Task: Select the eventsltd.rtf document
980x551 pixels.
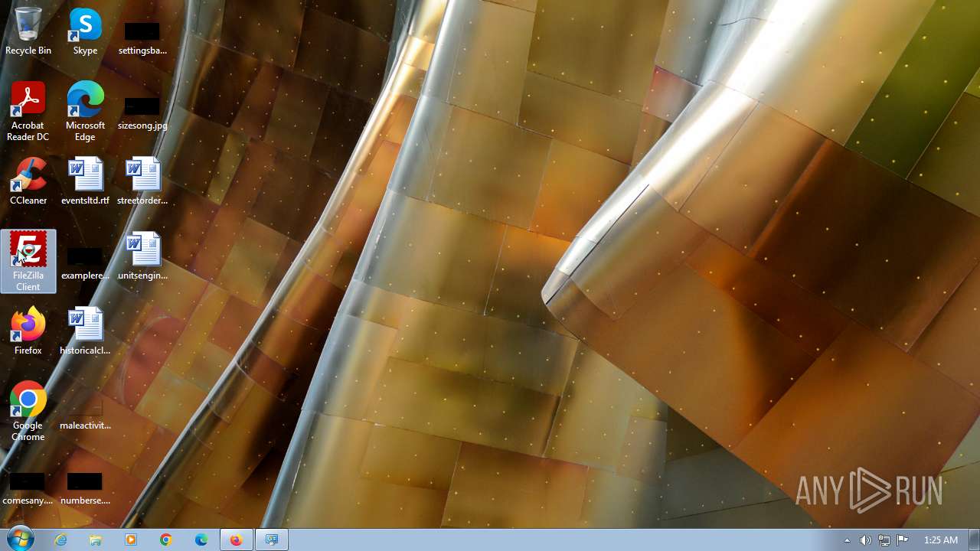Action: (x=85, y=181)
